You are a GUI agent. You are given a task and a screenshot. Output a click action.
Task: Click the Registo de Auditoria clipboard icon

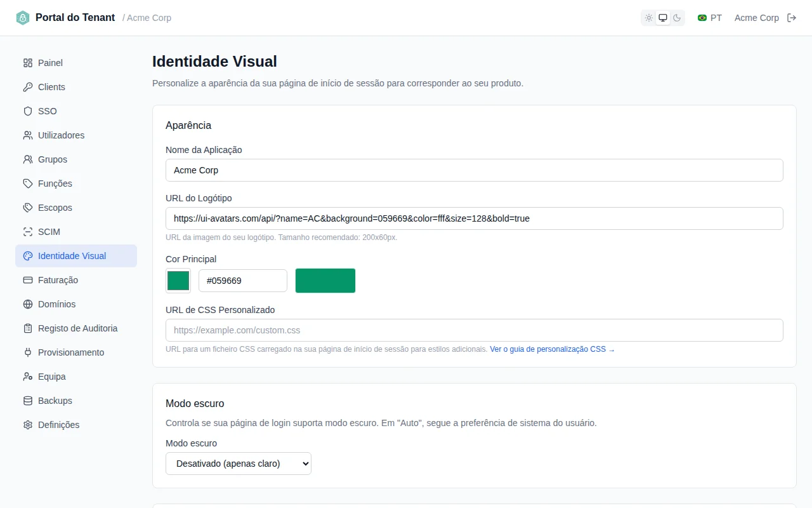tap(28, 328)
